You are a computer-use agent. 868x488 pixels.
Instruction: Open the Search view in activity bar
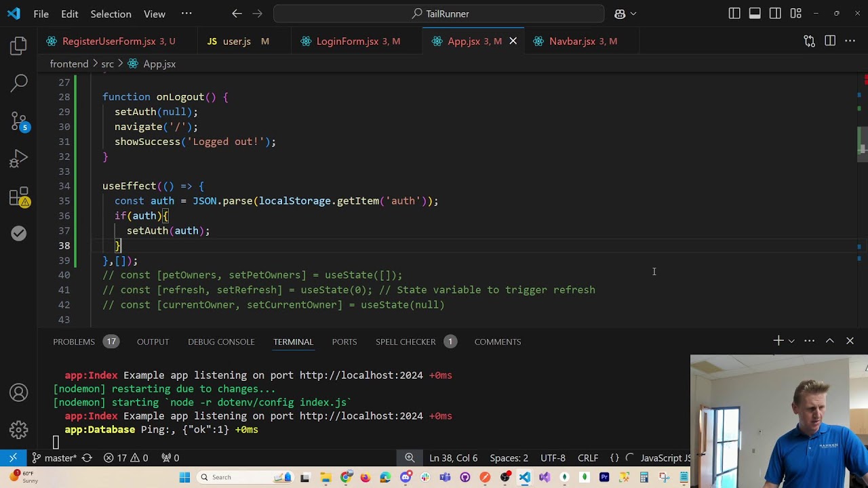click(x=18, y=83)
